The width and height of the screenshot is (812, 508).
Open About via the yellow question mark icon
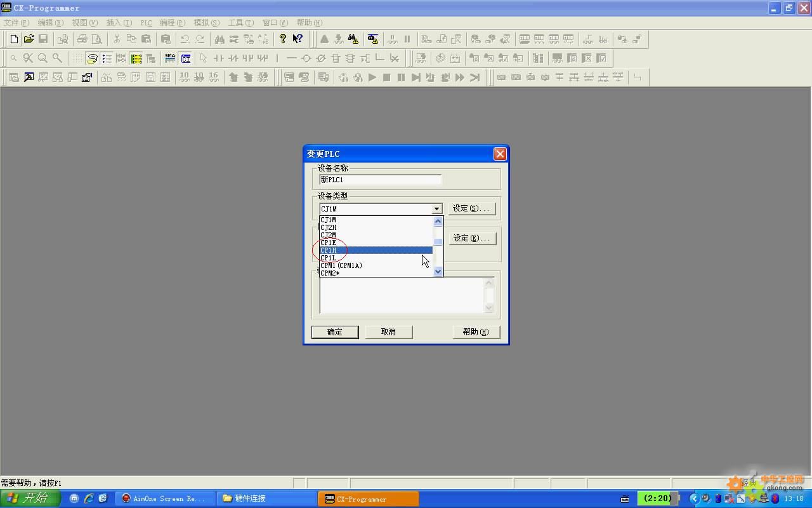(283, 39)
